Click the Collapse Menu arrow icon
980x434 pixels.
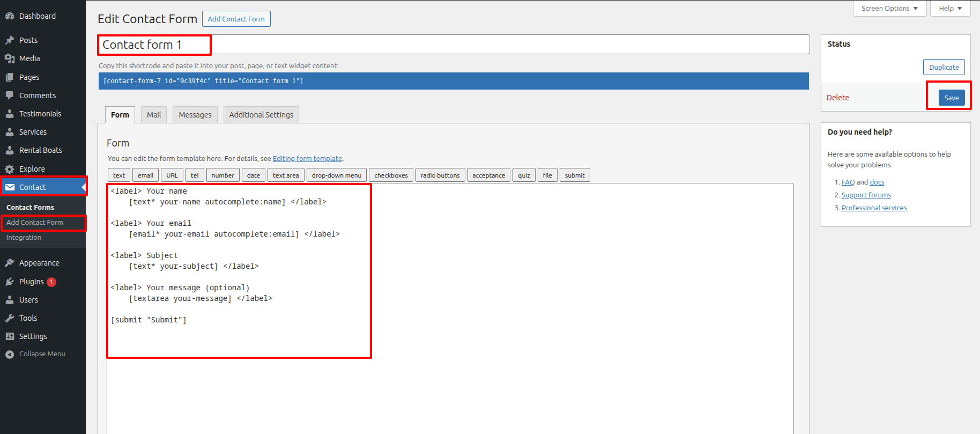[x=10, y=354]
